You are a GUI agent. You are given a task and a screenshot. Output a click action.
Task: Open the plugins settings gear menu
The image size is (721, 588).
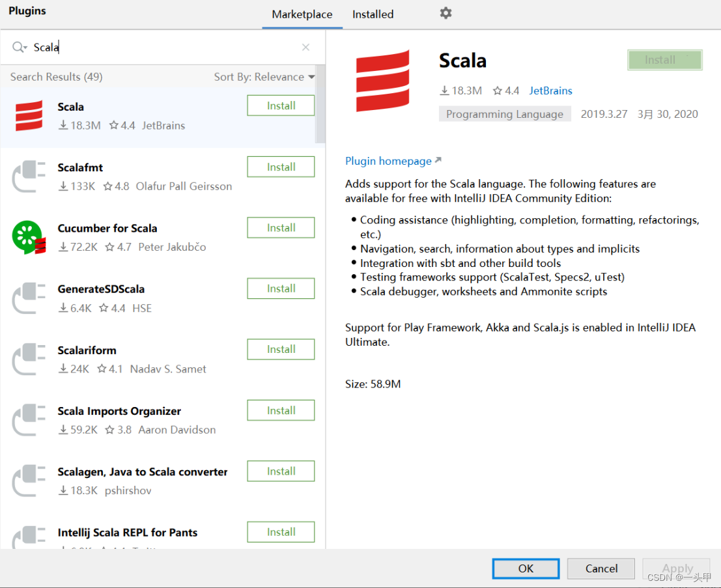(x=445, y=13)
